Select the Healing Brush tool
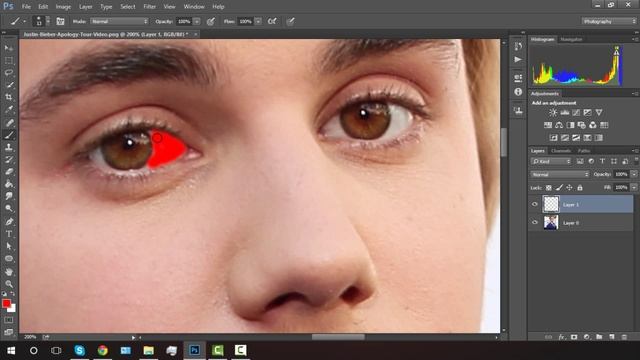Viewport: 640px width, 360px height. click(9, 122)
